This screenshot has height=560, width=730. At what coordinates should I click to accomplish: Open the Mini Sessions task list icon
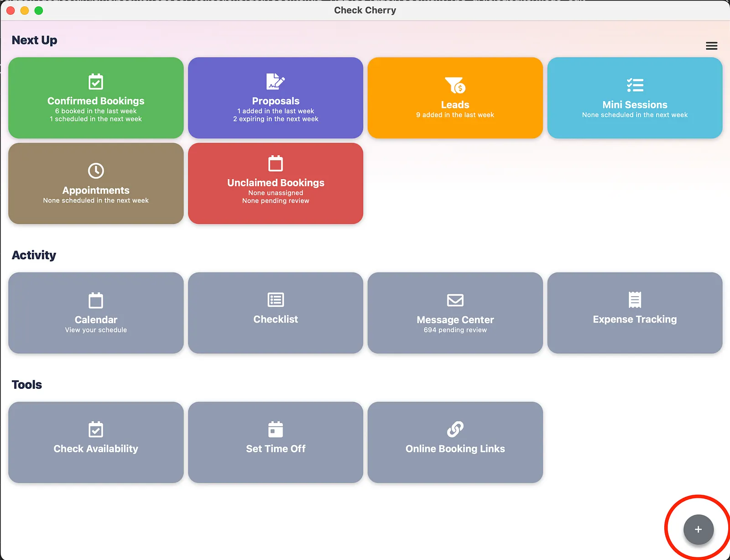tap(635, 85)
